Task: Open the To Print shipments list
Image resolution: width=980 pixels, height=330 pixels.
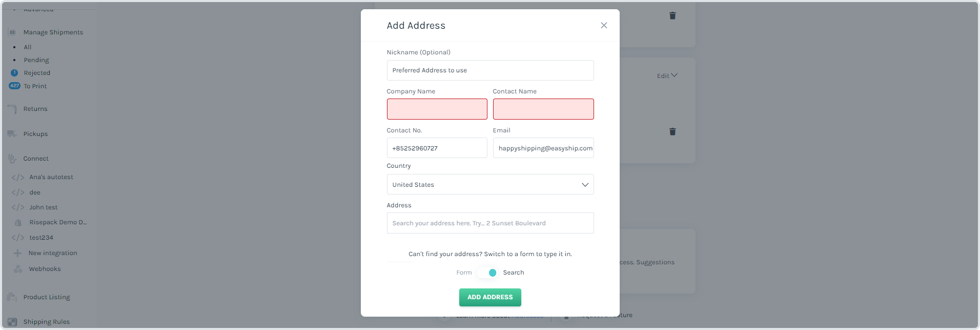Action: point(35,86)
